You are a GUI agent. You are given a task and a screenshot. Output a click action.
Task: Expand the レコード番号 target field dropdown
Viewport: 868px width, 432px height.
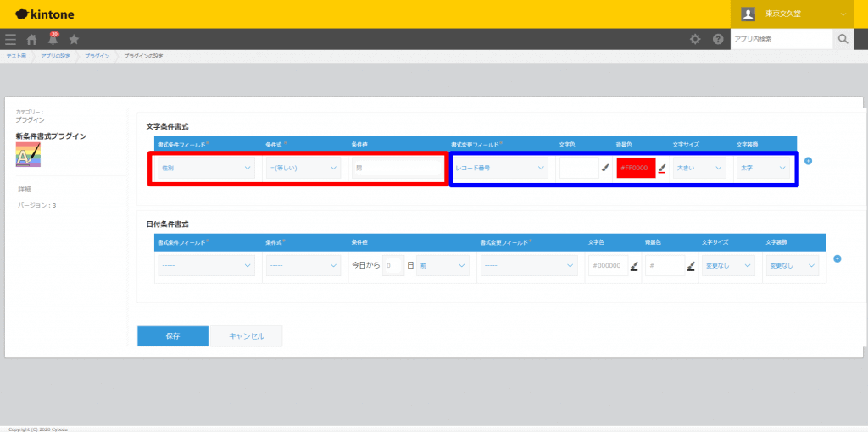(x=500, y=168)
